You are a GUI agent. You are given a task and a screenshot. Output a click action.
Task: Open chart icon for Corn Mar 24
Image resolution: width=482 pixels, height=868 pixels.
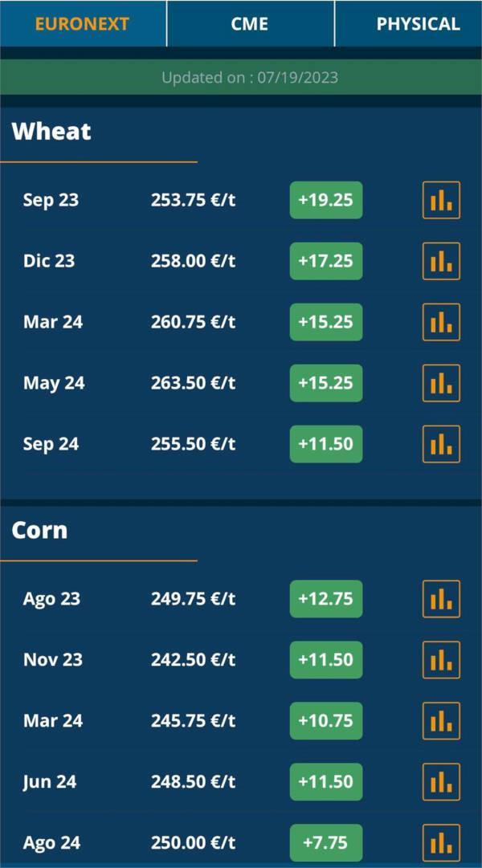point(441,721)
